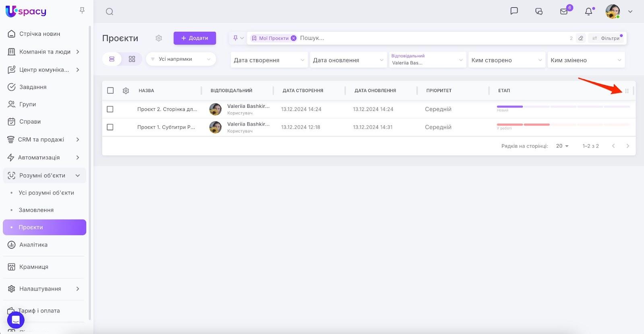Screen dimensions: 644x334
Task: Toggle the select-all checkbox in table header
Action: tap(110, 91)
